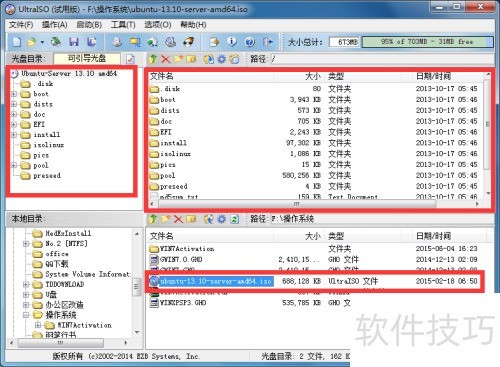This screenshot has width=500, height=367.
Task: Open the 选项(O) menu
Action: click(x=158, y=25)
